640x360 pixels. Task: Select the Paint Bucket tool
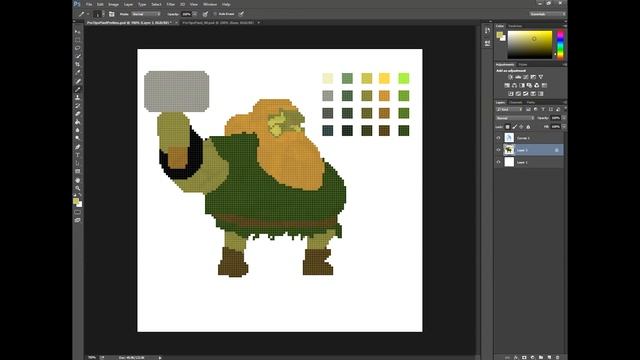tap(78, 122)
